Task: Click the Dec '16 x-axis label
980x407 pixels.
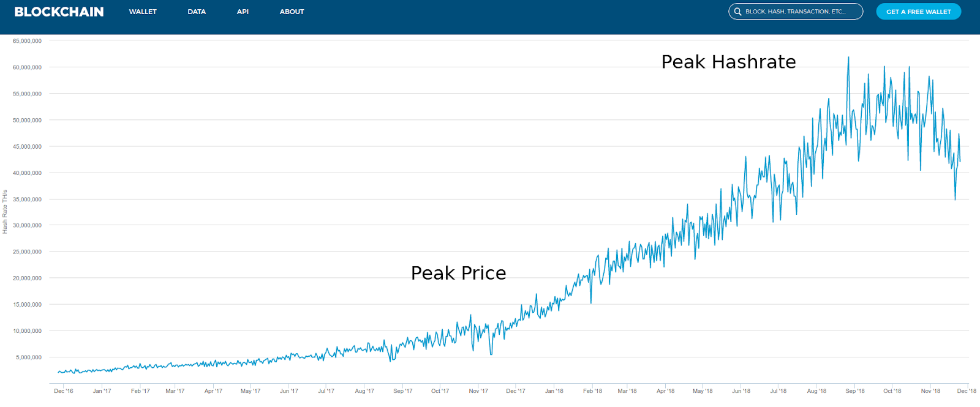Action: pyautogui.click(x=64, y=391)
